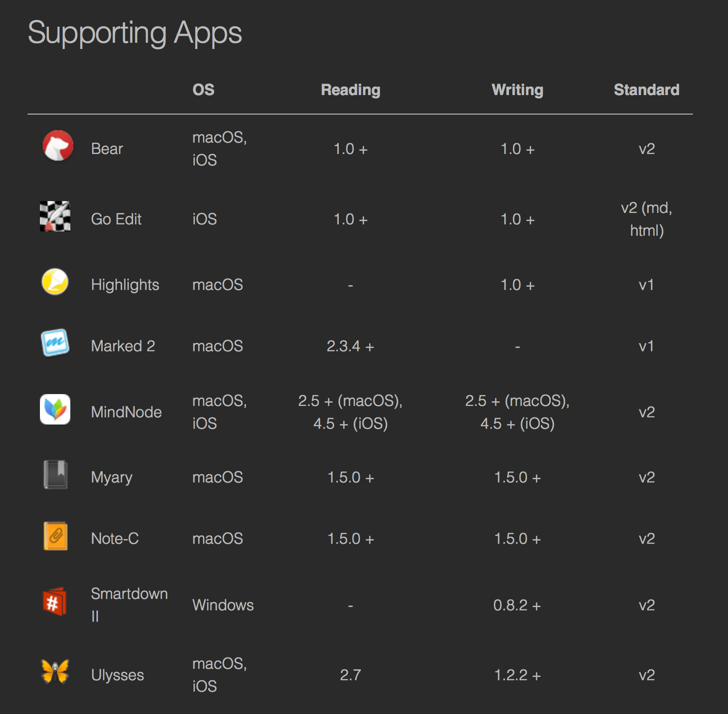Select Go Edit's "iOS" OS cell
The height and width of the screenshot is (714, 728).
(204, 219)
